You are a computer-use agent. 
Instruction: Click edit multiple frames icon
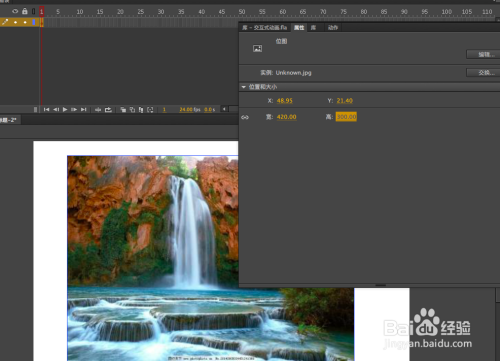141,110
